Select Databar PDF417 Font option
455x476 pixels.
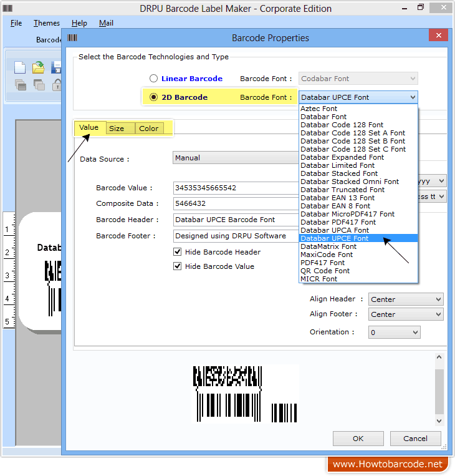pos(358,222)
